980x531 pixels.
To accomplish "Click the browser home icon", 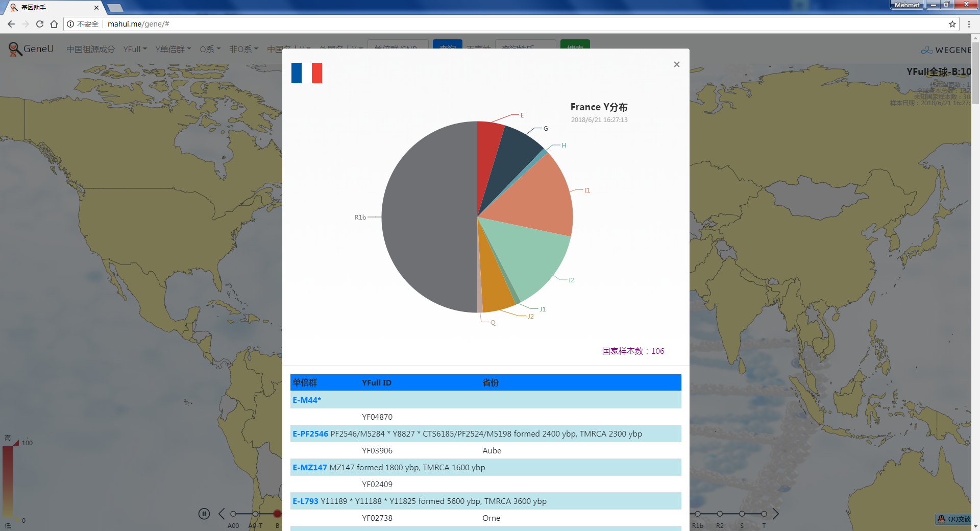I will click(x=54, y=24).
